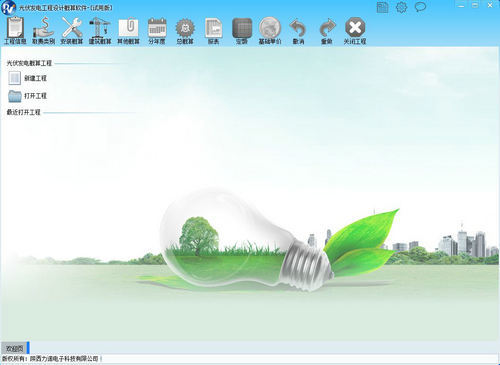The height and width of the screenshot is (365, 500).
Task: Click the app logo in title bar
Action: pyautogui.click(x=8, y=7)
